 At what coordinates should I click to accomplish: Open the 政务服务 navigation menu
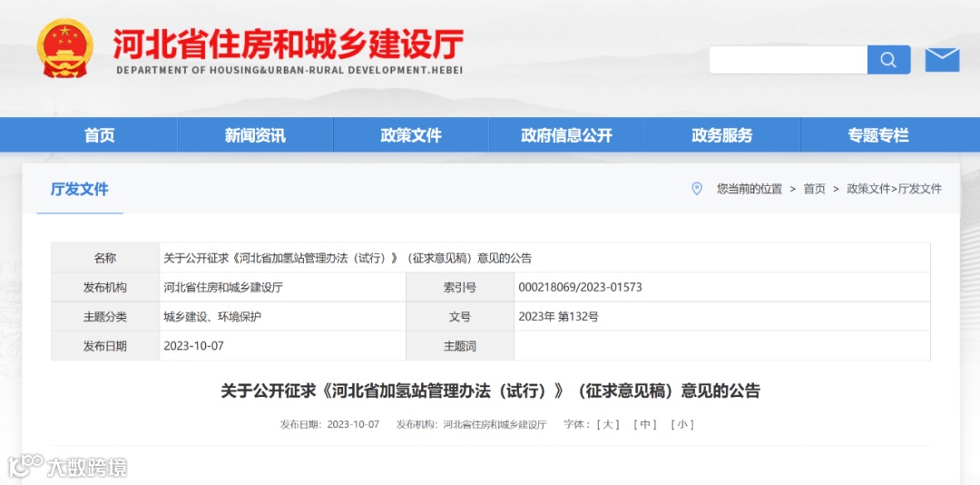pyautogui.click(x=722, y=134)
